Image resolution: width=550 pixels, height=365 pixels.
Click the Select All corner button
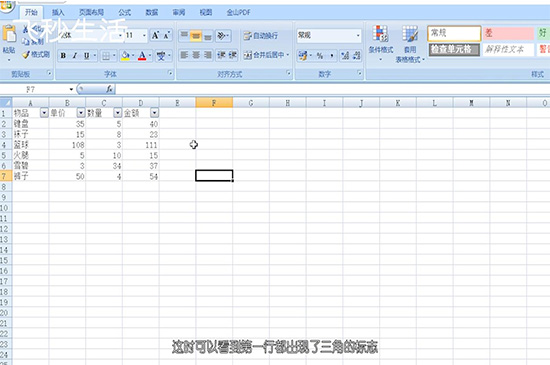(x=6, y=103)
